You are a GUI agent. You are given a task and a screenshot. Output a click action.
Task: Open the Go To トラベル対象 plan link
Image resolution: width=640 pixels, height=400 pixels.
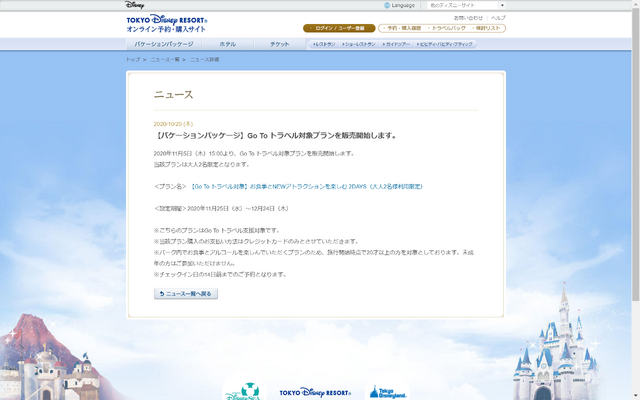307,187
